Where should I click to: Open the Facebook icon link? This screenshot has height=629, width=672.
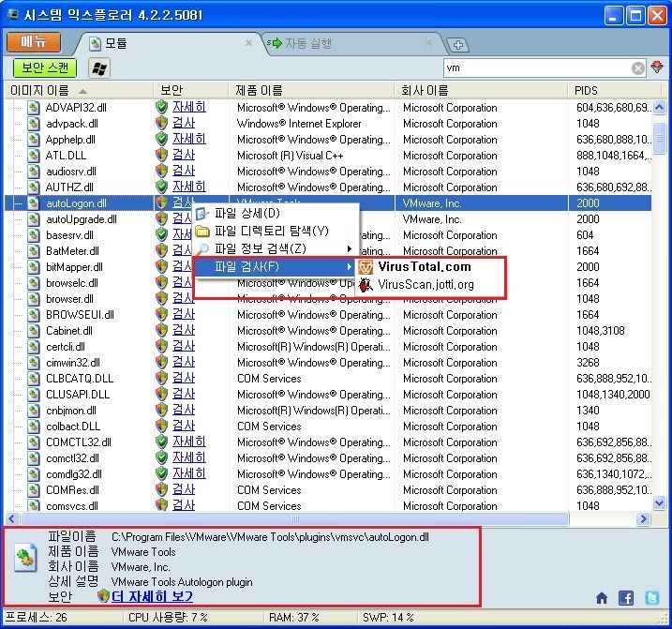click(x=626, y=598)
